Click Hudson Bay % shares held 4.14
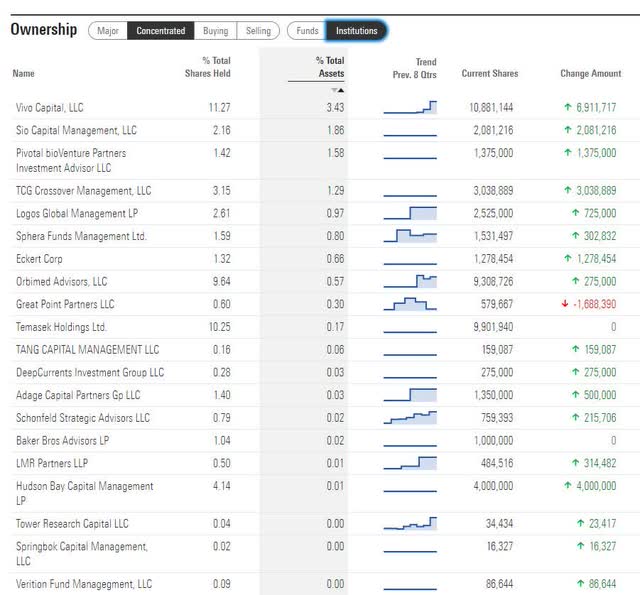This screenshot has width=640, height=595. [222, 486]
